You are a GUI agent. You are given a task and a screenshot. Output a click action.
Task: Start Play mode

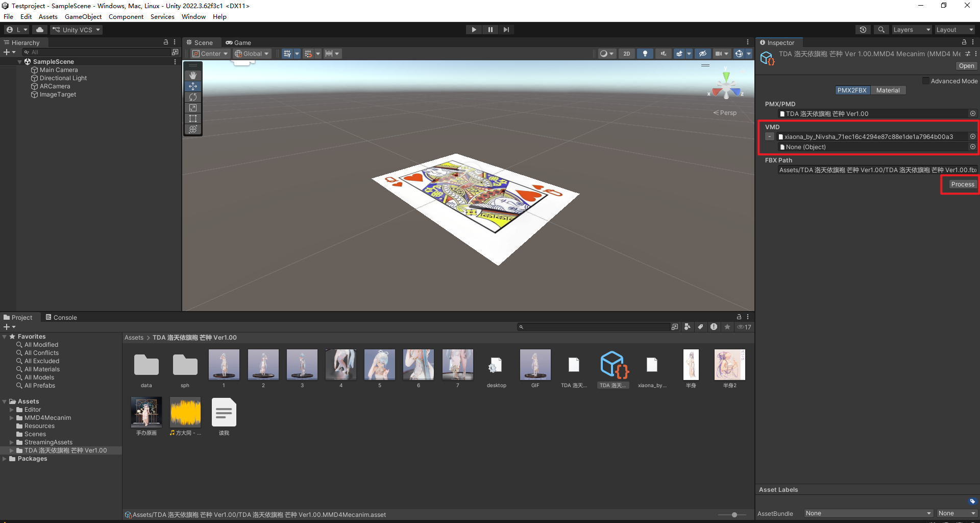(x=474, y=30)
